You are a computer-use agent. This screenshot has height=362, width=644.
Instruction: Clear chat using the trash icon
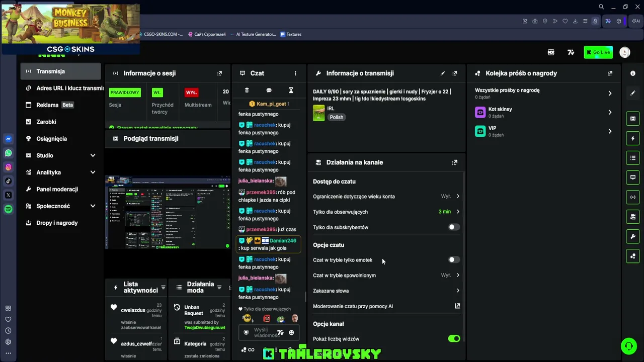(247, 90)
